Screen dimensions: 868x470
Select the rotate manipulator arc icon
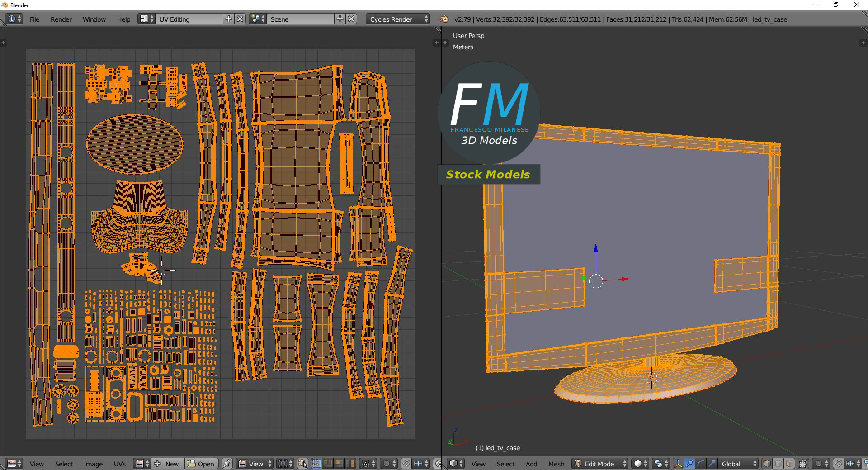click(x=701, y=464)
